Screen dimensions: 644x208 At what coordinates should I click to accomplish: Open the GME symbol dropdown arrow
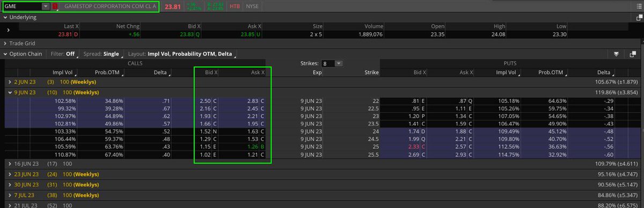[46, 6]
